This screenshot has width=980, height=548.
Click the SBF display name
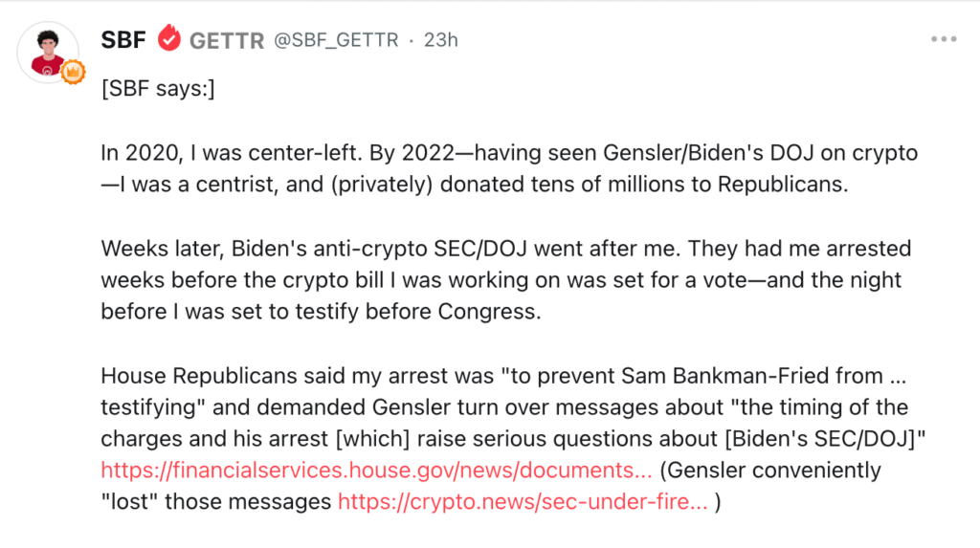coord(123,40)
